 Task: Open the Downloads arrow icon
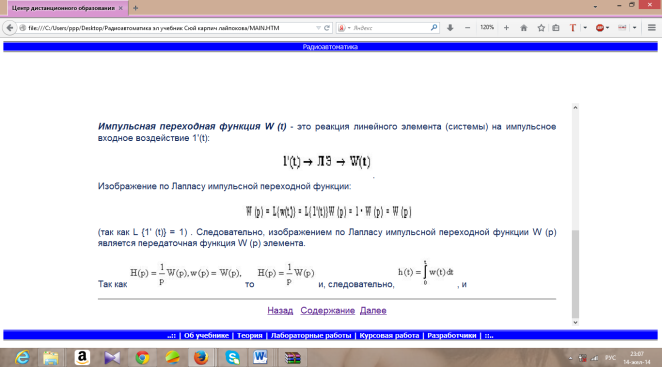[450, 28]
